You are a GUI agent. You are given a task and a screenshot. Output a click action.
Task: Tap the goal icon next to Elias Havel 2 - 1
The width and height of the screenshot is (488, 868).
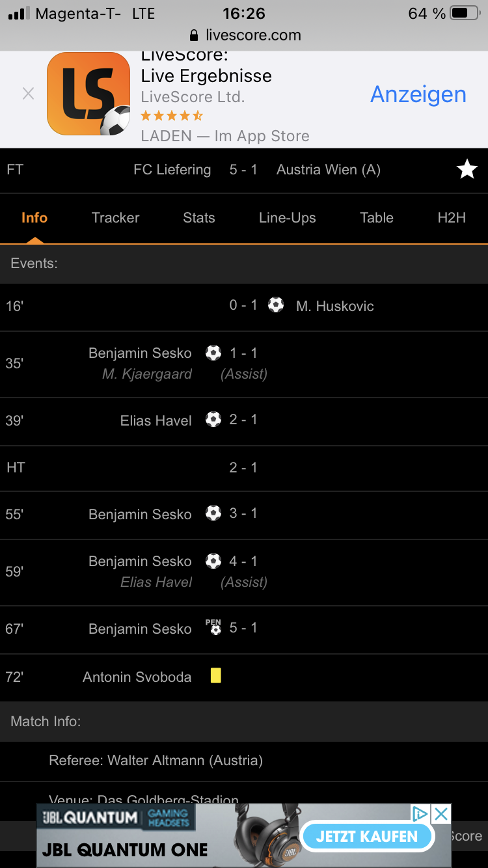(213, 420)
